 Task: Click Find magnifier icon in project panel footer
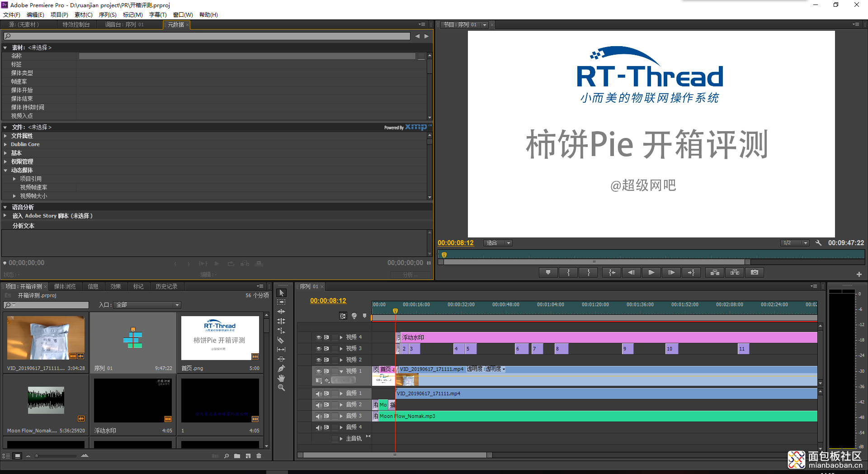(226, 456)
